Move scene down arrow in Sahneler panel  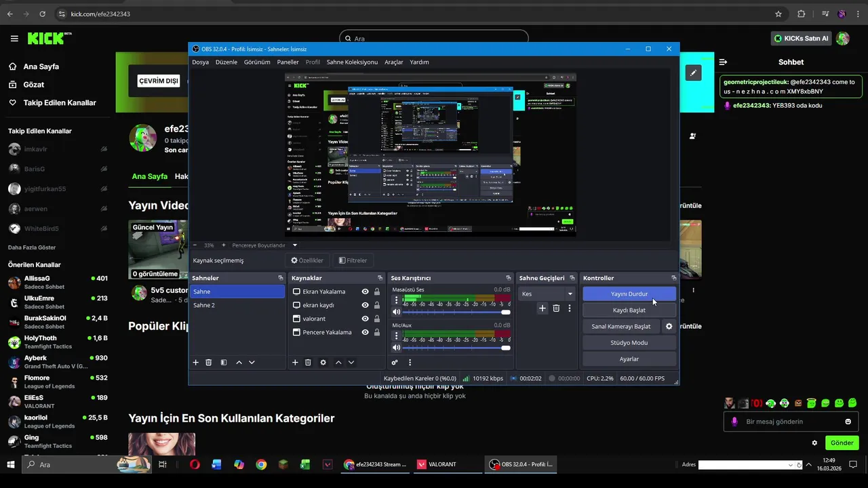[252, 363]
